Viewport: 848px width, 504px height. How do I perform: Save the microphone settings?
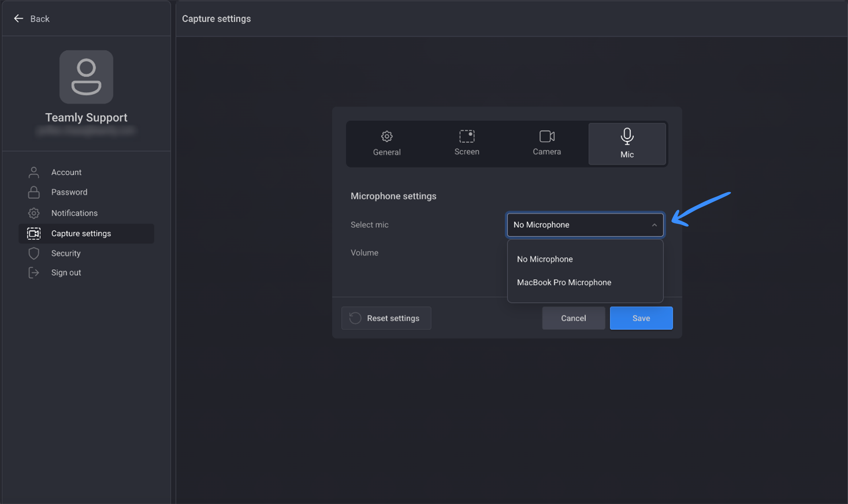pyautogui.click(x=641, y=318)
